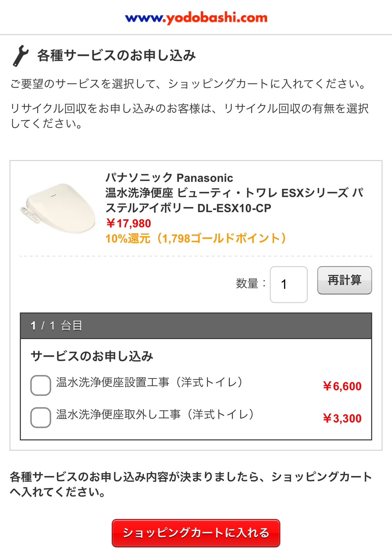392x554 pixels.
Task: Click the yodobashi.com logo
Action: (x=196, y=17)
